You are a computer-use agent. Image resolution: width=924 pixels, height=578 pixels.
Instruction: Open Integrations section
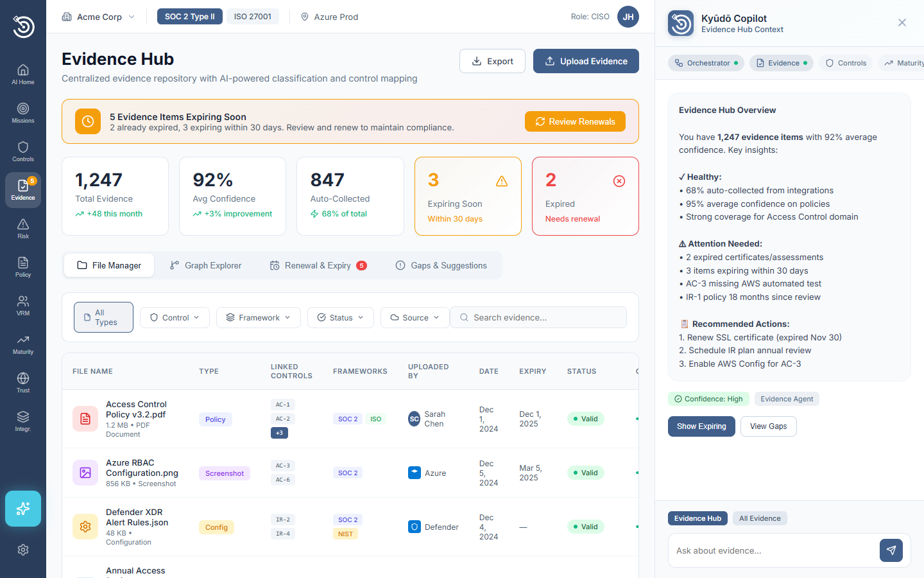tap(23, 421)
